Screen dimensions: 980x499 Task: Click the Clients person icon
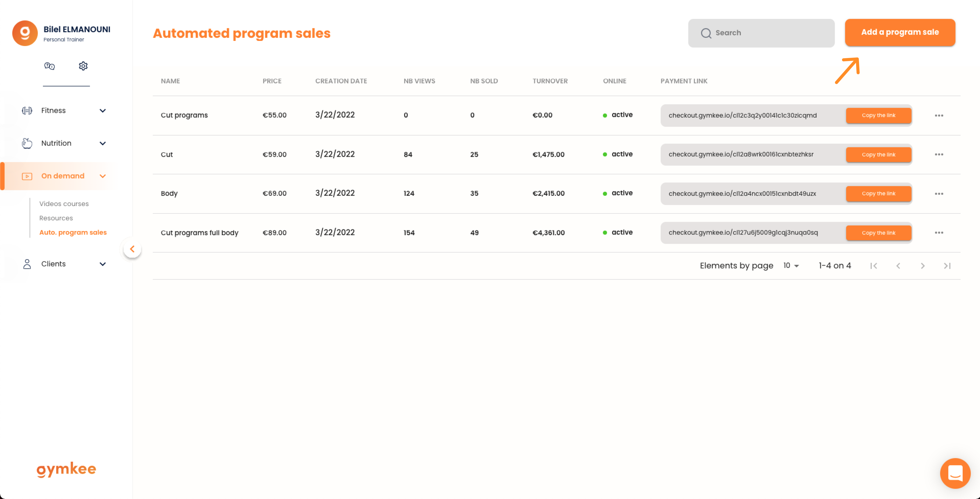click(27, 264)
